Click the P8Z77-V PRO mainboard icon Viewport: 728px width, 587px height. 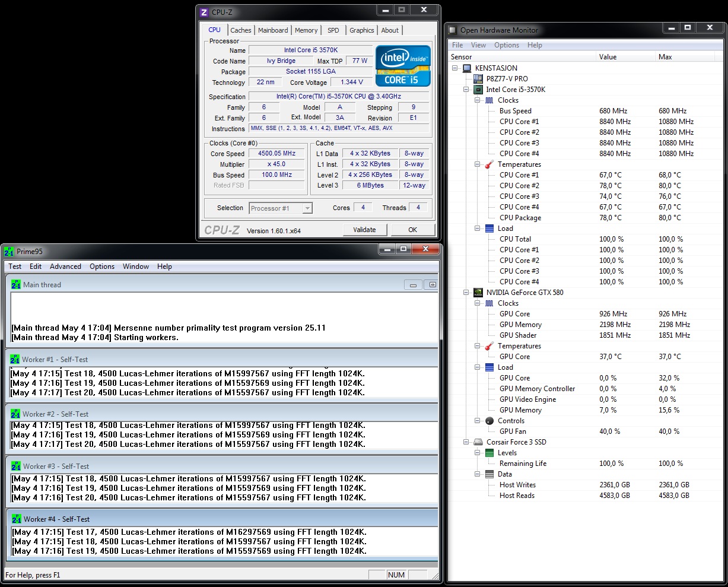(478, 79)
